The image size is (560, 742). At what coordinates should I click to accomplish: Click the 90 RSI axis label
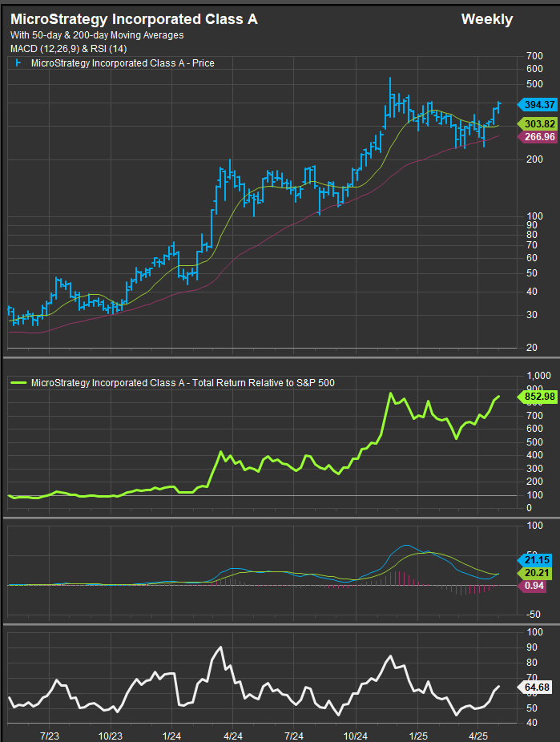point(532,647)
